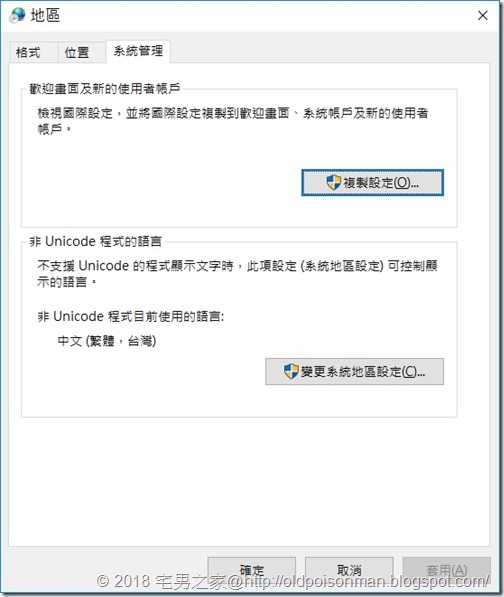The height and width of the screenshot is (597, 504).
Task: Click the 非 Unicode 程式的語言 group heading
Action: pyautogui.click(x=96, y=241)
